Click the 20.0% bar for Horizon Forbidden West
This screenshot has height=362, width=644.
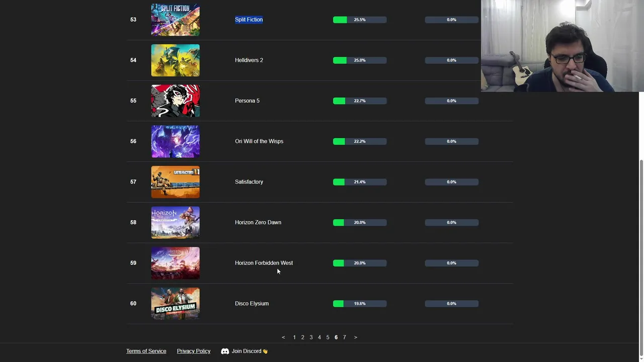pos(360,263)
